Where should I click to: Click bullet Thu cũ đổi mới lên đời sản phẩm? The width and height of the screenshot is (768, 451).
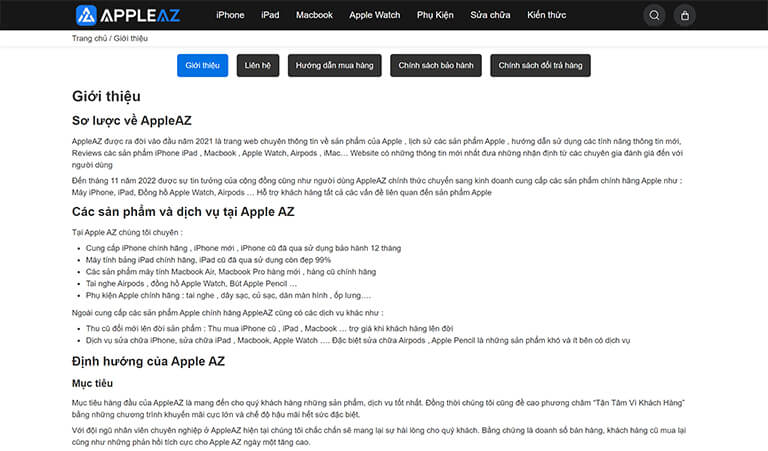pos(269,328)
